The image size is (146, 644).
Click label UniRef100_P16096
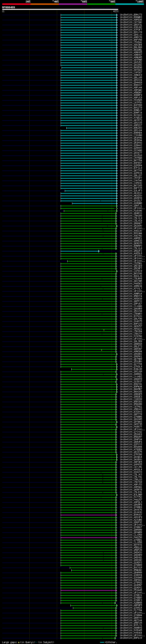131,211
